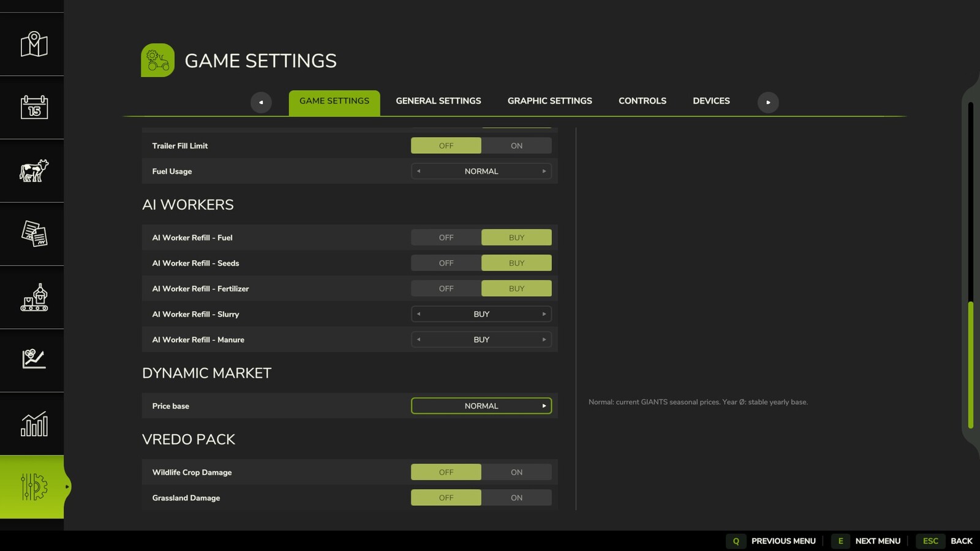The width and height of the screenshot is (980, 551).
Task: Select the Grassland Damage label
Action: (x=186, y=498)
